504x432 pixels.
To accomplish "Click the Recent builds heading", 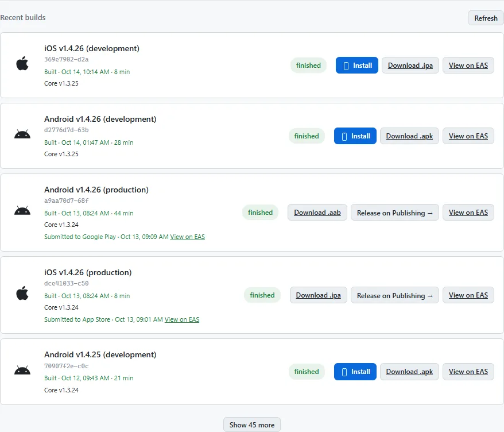I will [23, 18].
